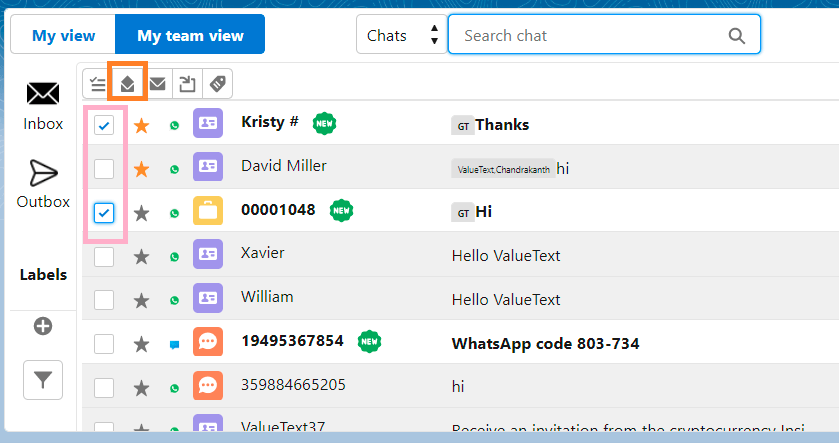
Task: Uncheck the Kristy # chat checkbox
Action: pos(104,126)
